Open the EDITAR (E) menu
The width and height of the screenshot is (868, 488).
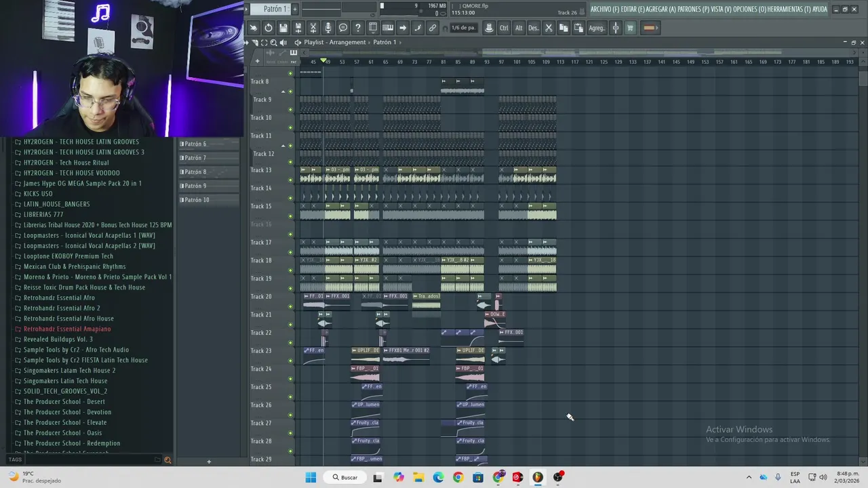[633, 9]
